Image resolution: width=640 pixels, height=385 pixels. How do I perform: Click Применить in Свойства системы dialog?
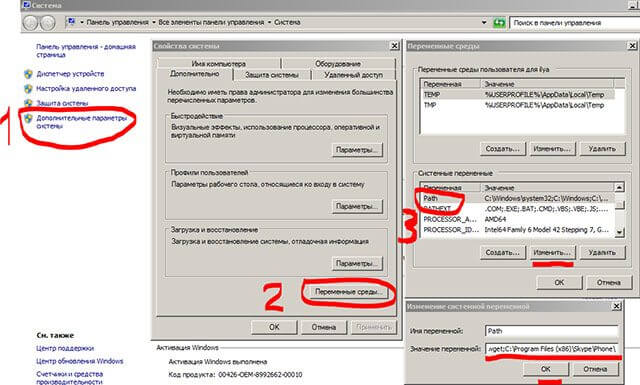tap(373, 327)
